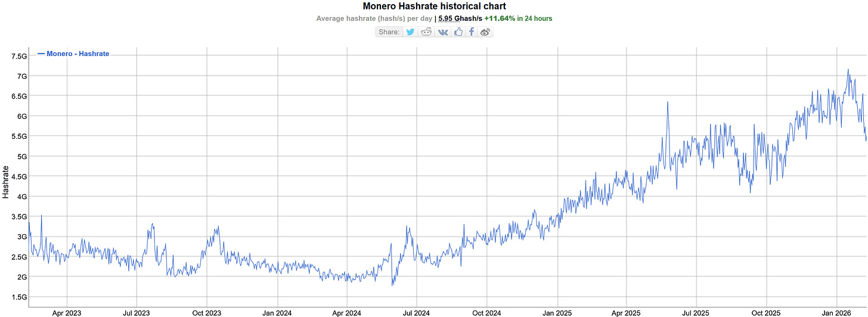Share chart on Twitter
The width and height of the screenshot is (868, 317).
point(410,32)
